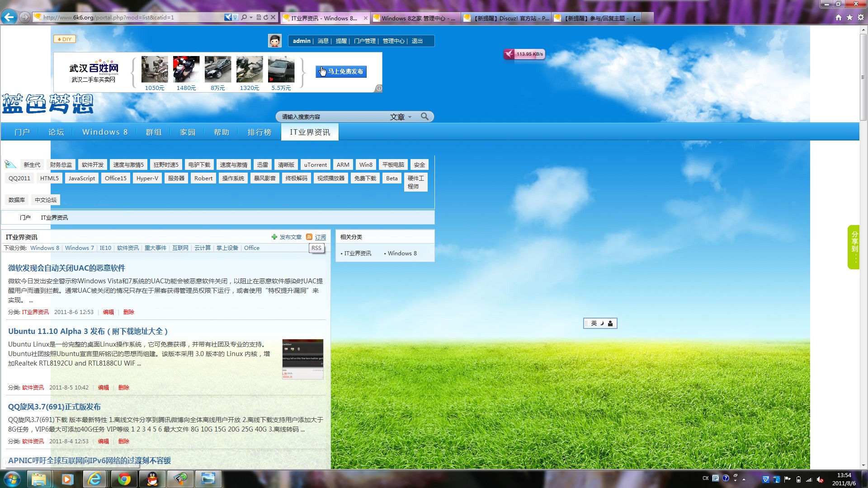Click the IE10 subcategory link
Viewport: 868px width, 488px height.
coord(105,248)
